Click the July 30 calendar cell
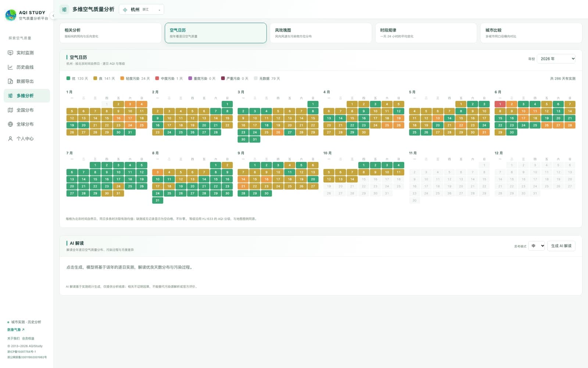The image size is (588, 368). (x=107, y=193)
